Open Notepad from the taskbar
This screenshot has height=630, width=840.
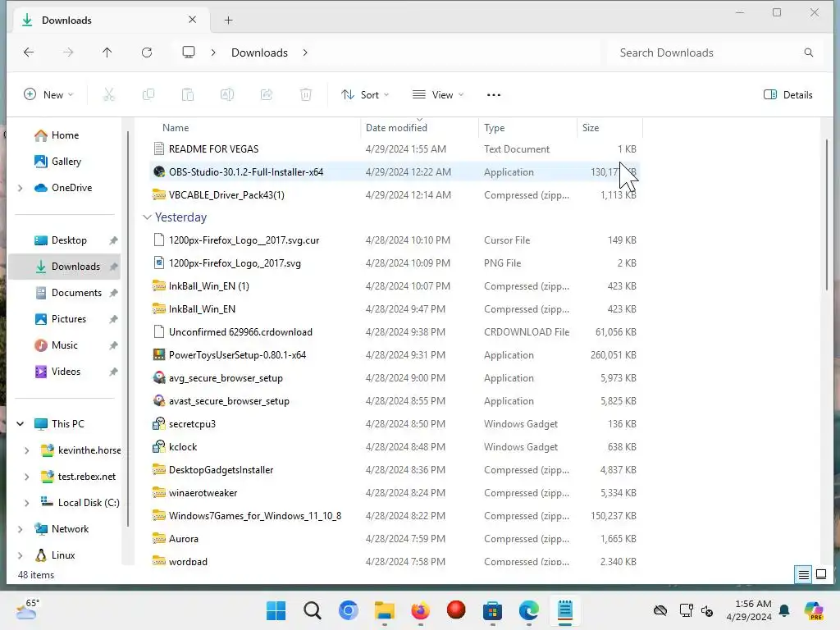tap(565, 610)
